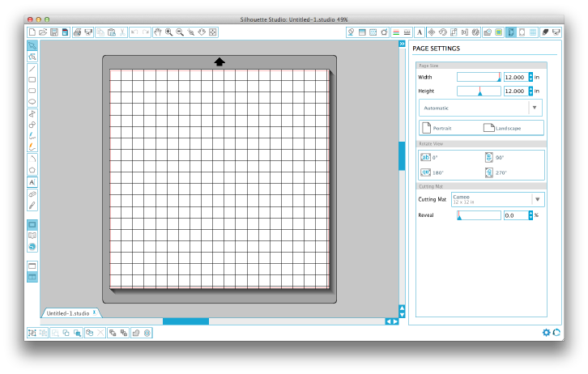
Task: Set Rotate View to 0°
Action: point(429,157)
